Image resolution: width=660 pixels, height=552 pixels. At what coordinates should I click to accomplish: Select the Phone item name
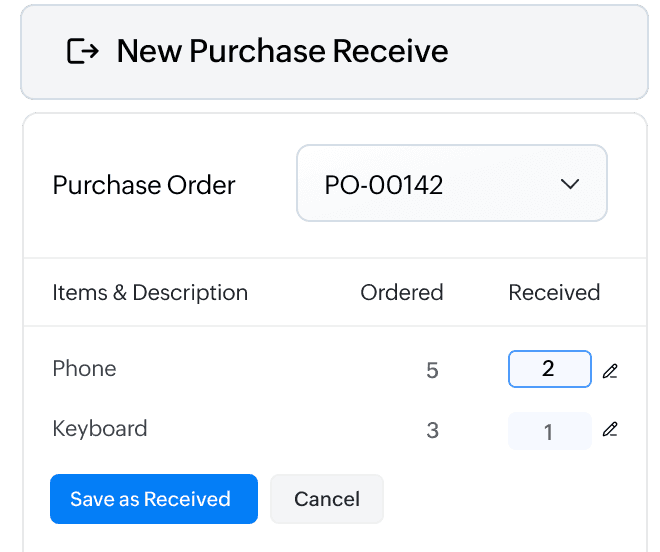coord(84,369)
